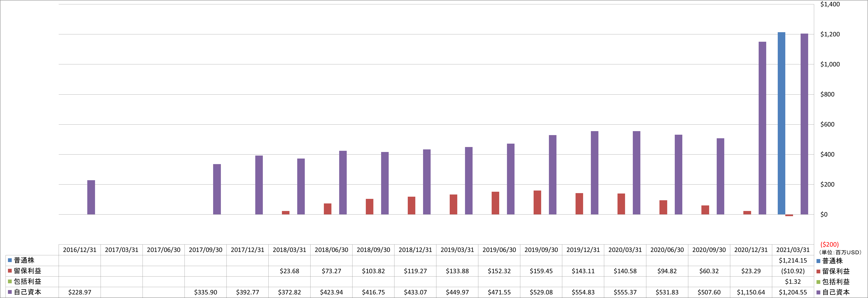Select the $103.82 留保利益 cell
Screen dimensions: 868x298
373,271
